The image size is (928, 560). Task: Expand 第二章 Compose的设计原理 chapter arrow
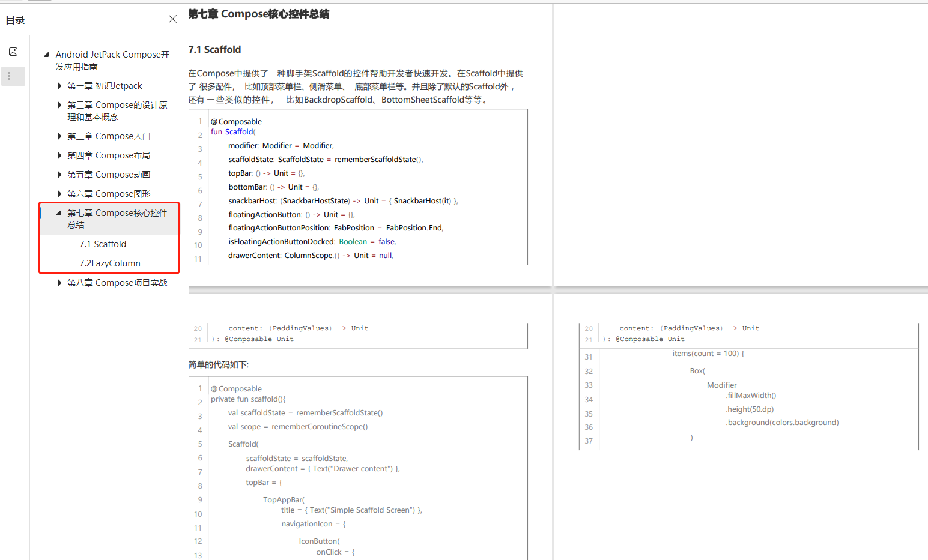pos(59,105)
